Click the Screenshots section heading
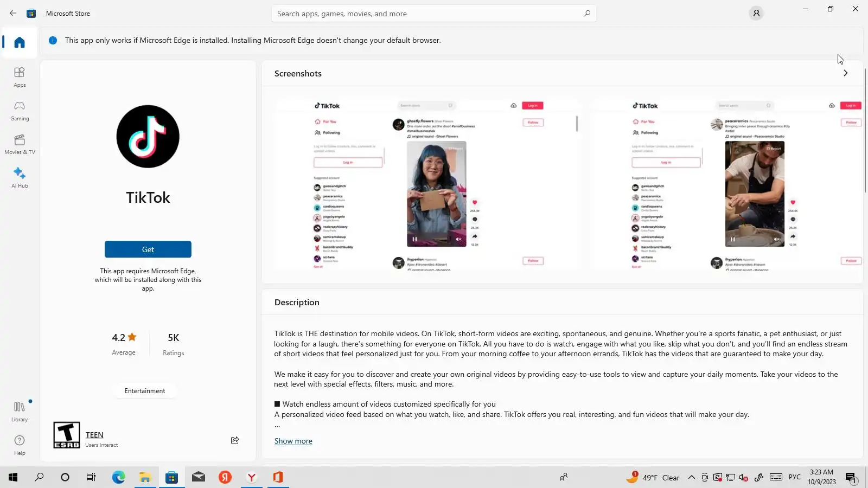 pyautogui.click(x=298, y=74)
